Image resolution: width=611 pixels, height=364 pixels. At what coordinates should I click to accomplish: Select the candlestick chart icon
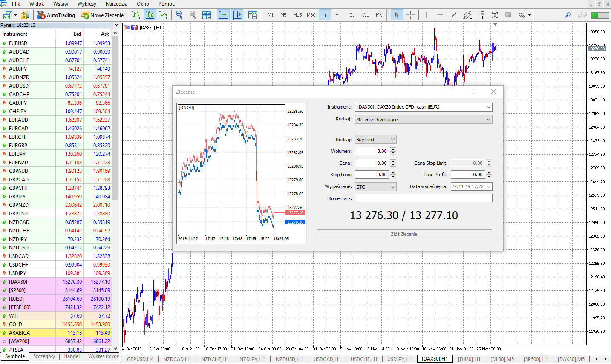(x=150, y=15)
